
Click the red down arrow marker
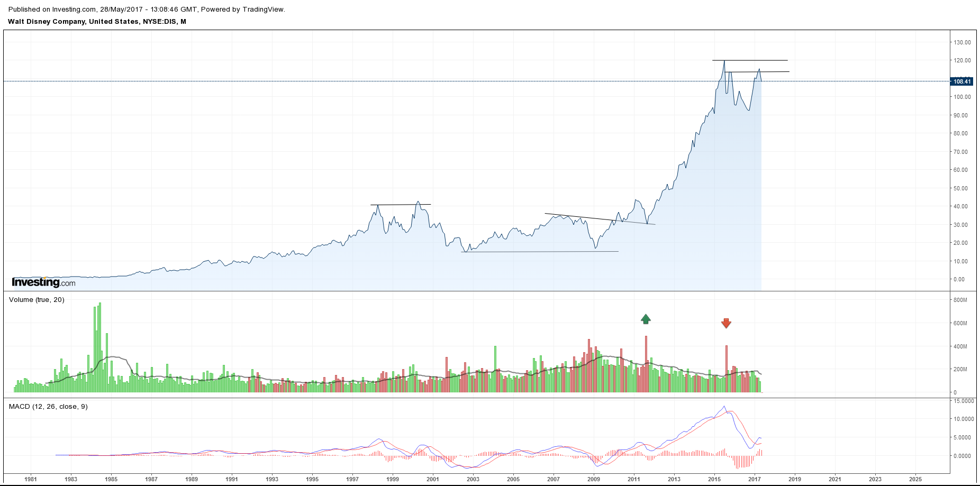(x=726, y=323)
